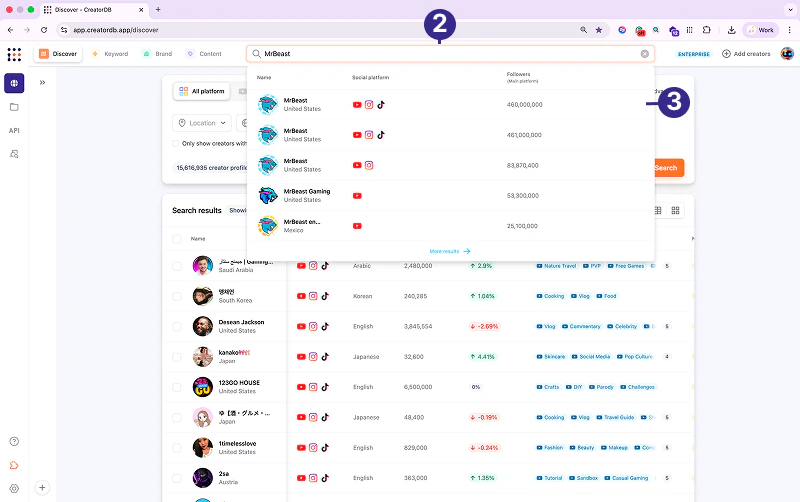Click TikTok icon in first MrBeast row
This screenshot has height=502, width=800.
pos(381,105)
